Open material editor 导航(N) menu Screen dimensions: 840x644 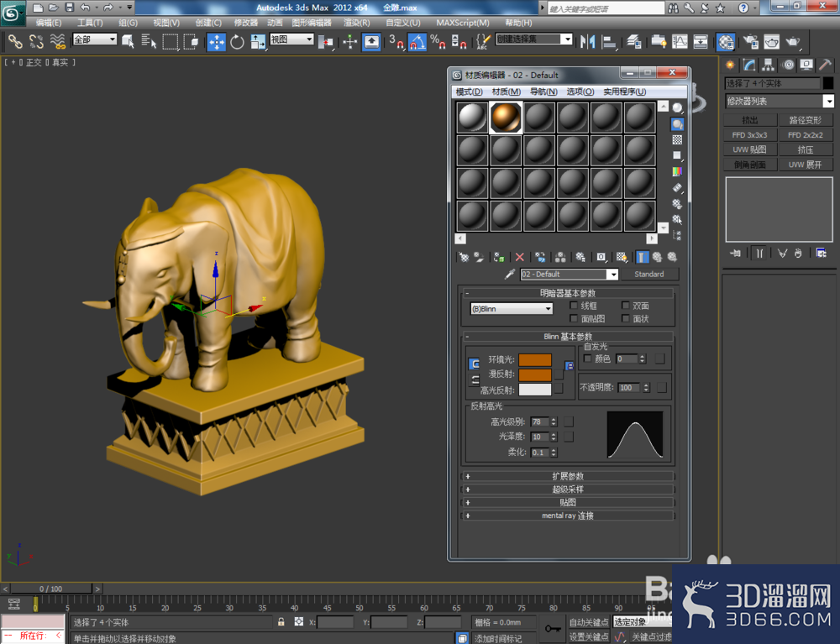[543, 92]
